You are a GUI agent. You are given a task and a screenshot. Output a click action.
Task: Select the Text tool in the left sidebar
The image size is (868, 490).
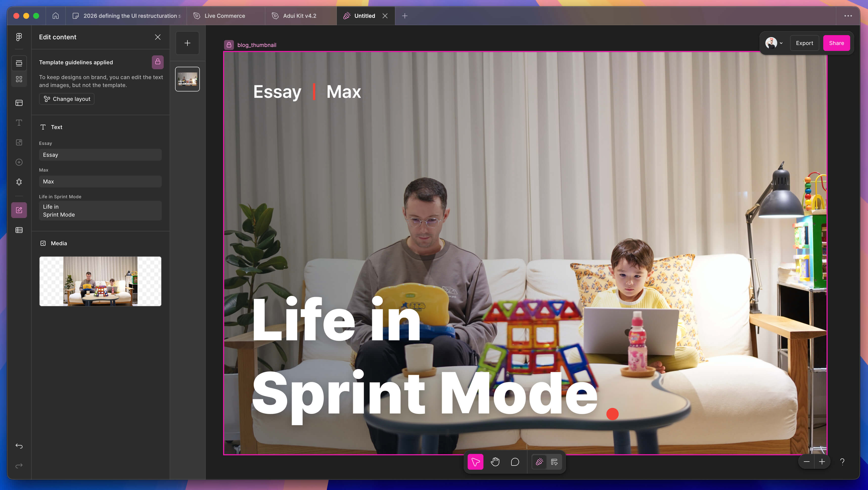click(x=19, y=123)
